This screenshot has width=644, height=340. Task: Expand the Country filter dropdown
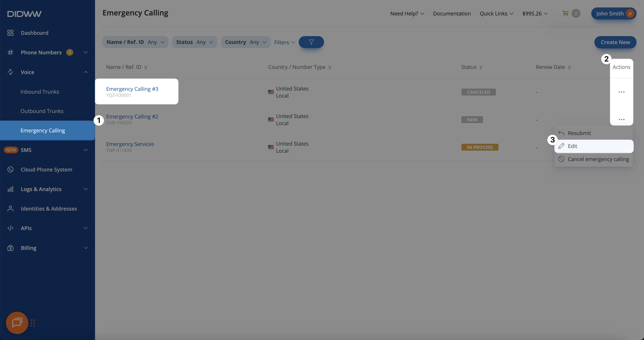pyautogui.click(x=245, y=42)
